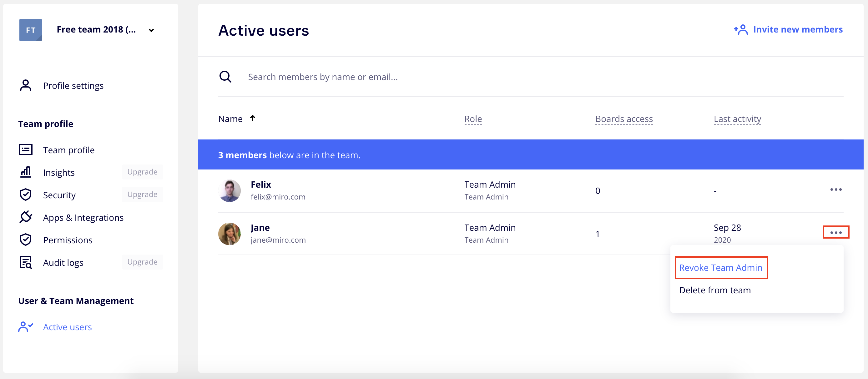Sort the list by Name column
Viewport: 868px width, 379px height.
pos(230,119)
